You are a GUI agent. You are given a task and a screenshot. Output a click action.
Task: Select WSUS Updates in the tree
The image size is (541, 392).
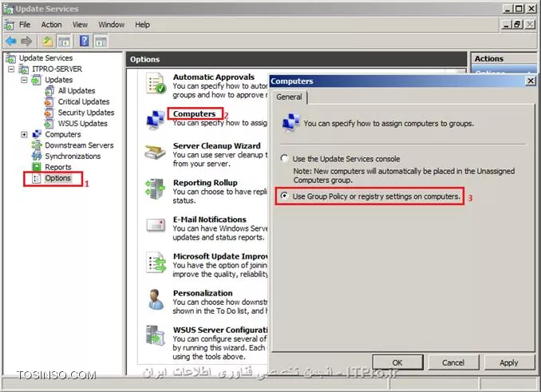pyautogui.click(x=83, y=124)
